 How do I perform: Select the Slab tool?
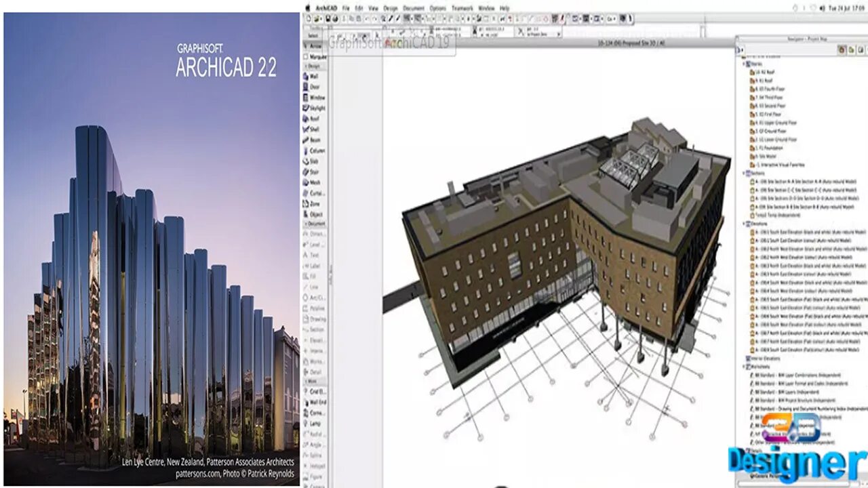click(315, 161)
